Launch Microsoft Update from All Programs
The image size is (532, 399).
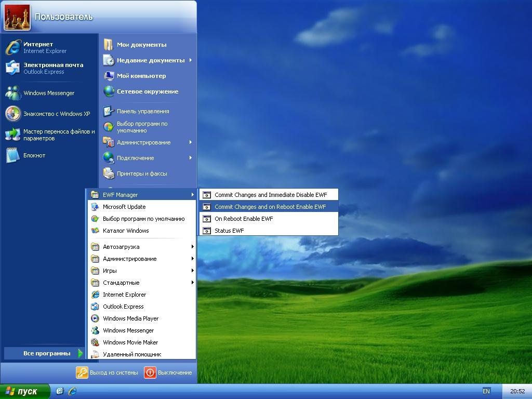(x=142, y=207)
